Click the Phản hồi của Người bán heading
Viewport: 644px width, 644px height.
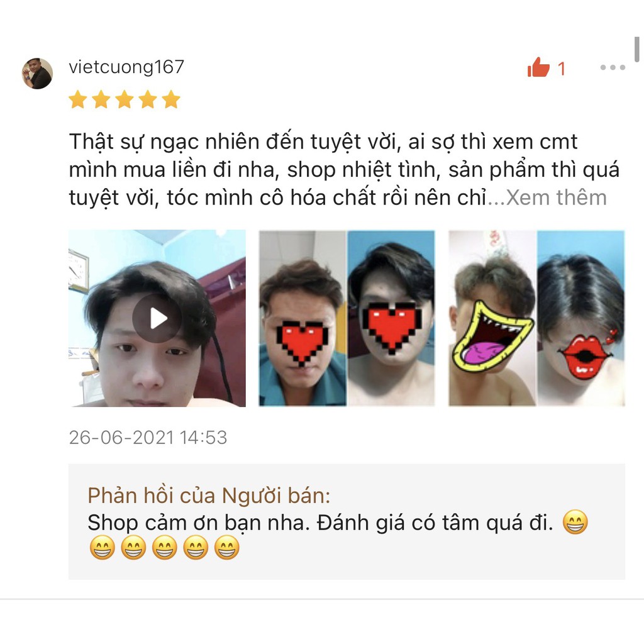coord(209,496)
